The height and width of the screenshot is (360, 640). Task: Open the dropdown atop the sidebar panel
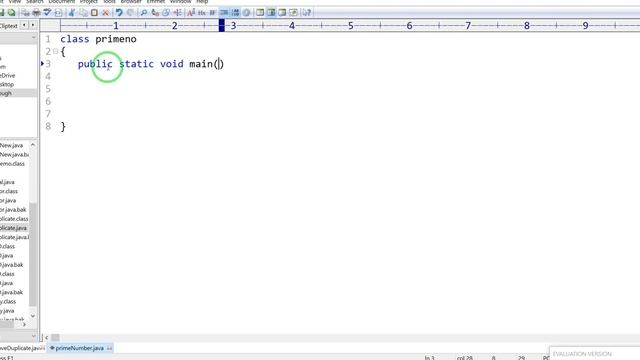click(x=33, y=38)
